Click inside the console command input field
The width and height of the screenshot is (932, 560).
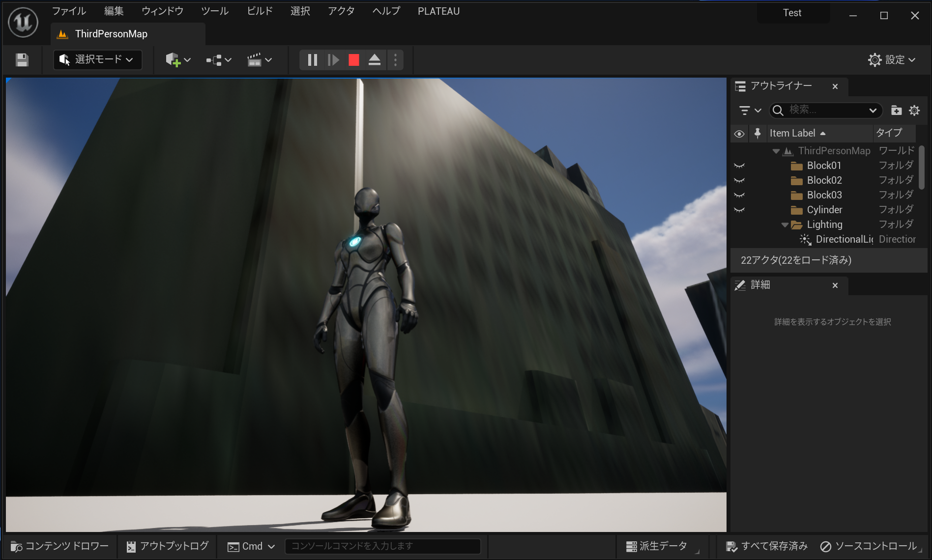point(383,546)
